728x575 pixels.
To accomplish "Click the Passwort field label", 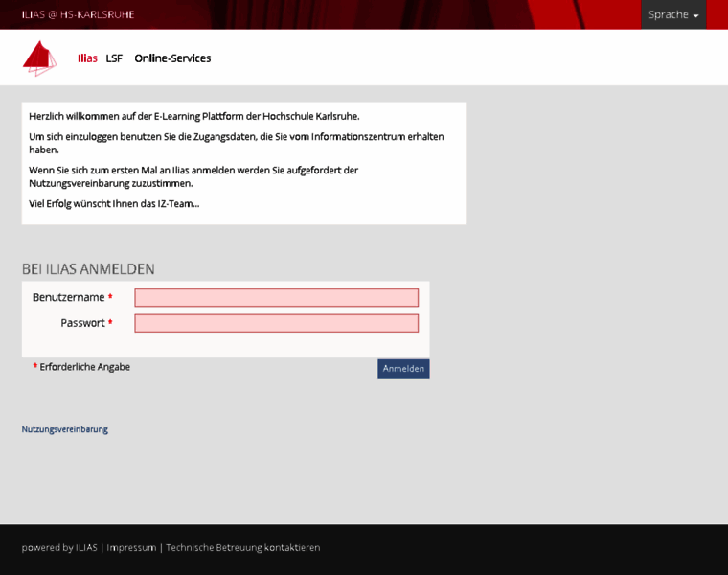I will coord(82,323).
